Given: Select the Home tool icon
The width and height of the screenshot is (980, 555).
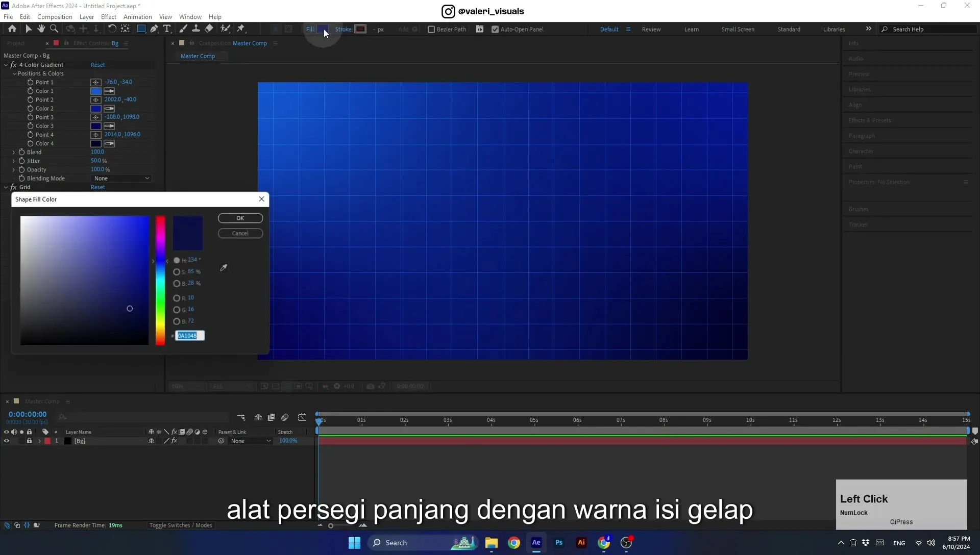Looking at the screenshot, I should [12, 29].
